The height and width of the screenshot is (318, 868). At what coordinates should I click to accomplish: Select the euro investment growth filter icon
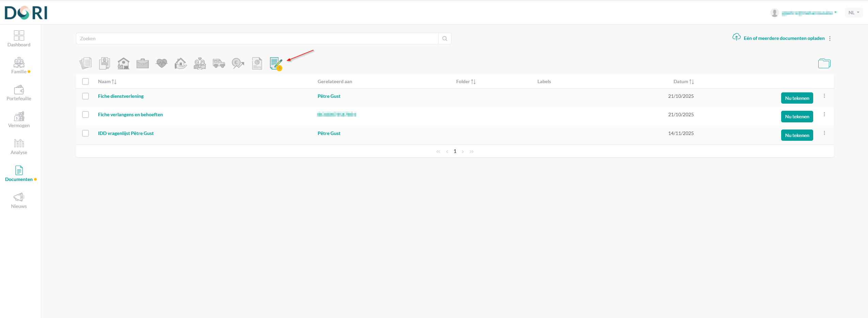pyautogui.click(x=238, y=63)
